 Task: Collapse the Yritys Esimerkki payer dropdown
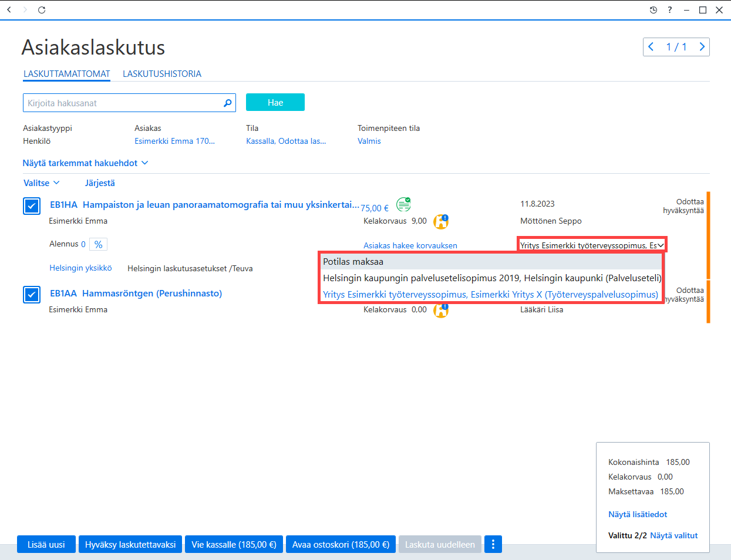click(592, 245)
